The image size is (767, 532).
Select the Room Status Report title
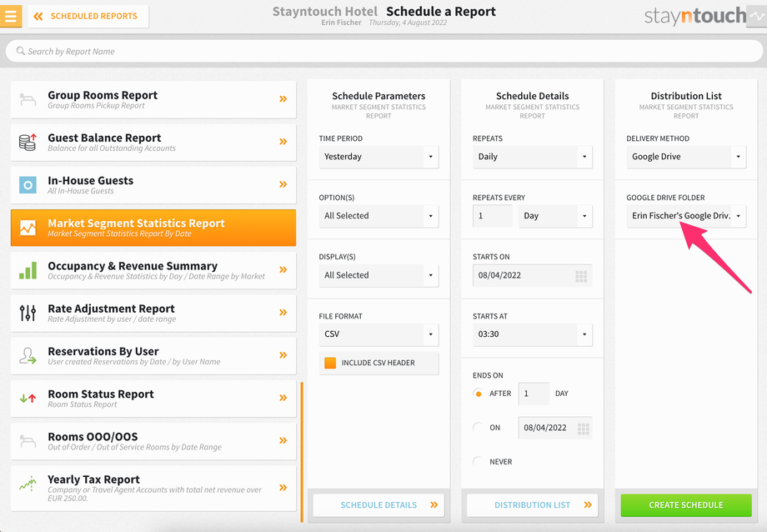[101, 394]
